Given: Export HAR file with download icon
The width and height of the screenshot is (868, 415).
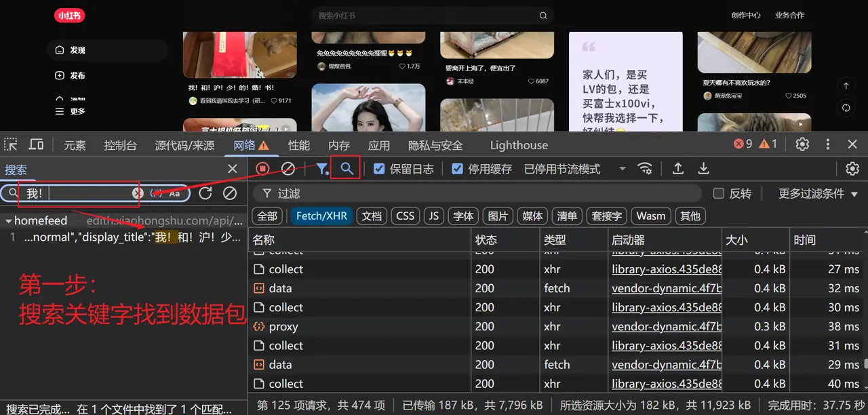Looking at the screenshot, I should tap(704, 169).
